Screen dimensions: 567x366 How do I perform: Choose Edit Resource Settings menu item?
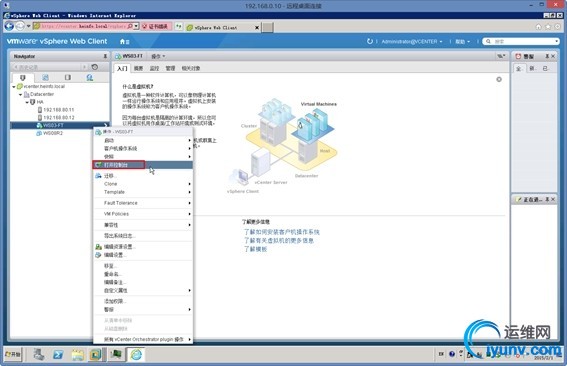coord(143,247)
